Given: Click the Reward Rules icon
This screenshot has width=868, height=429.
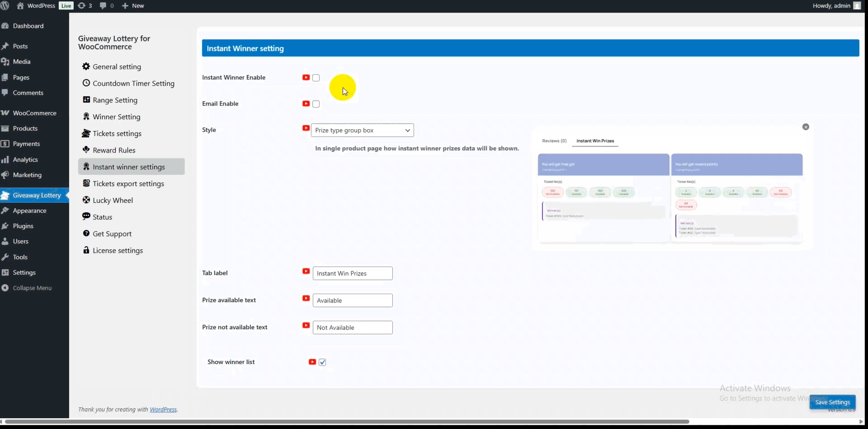Looking at the screenshot, I should [x=86, y=150].
